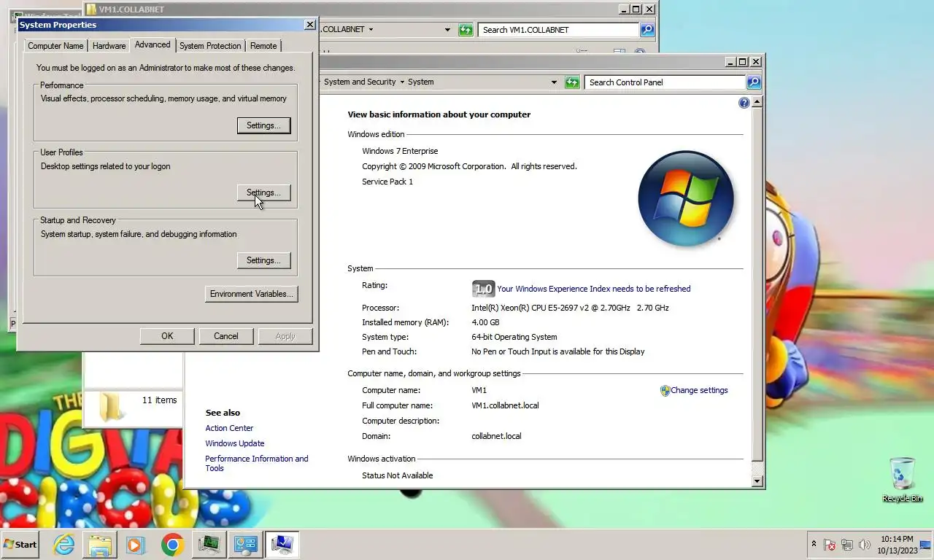This screenshot has width=934, height=560.
Task: Switch to the Hardware tab
Action: pos(109,46)
